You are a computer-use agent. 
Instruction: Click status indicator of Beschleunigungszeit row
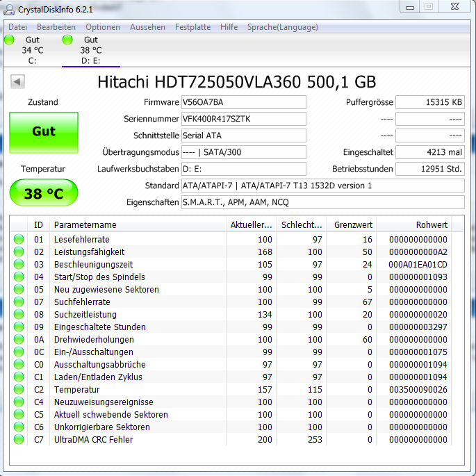(x=19, y=264)
